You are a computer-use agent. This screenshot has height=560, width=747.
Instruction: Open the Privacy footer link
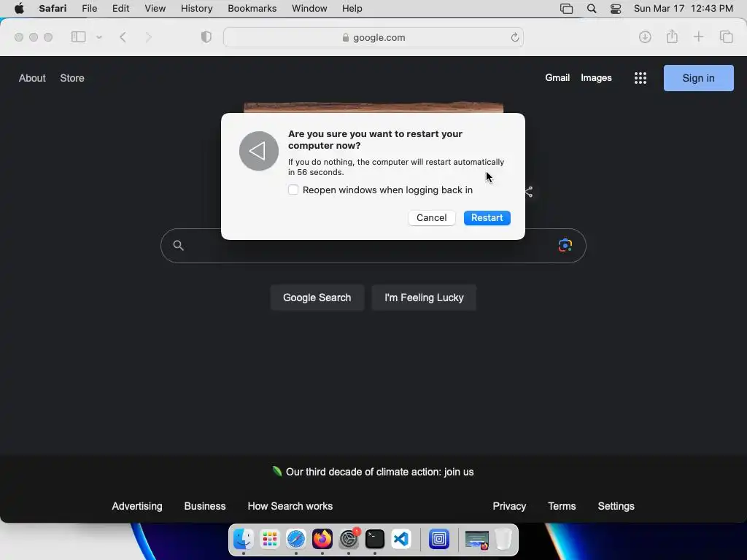(x=509, y=506)
